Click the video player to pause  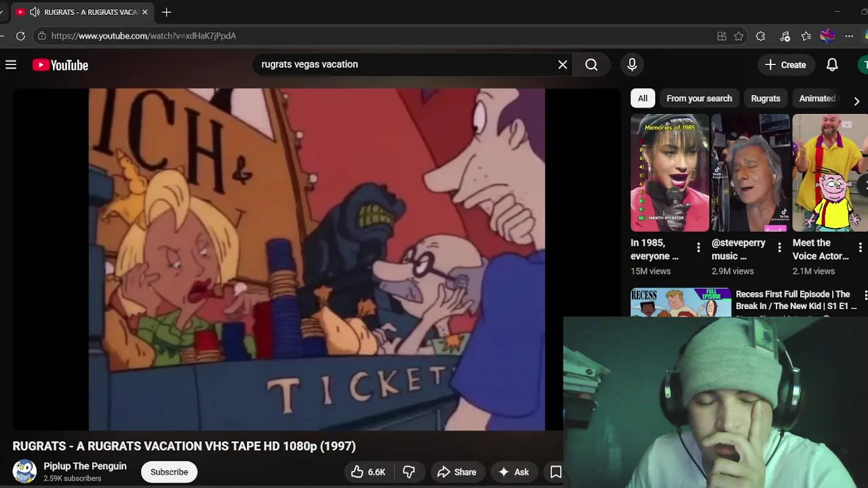point(317,260)
